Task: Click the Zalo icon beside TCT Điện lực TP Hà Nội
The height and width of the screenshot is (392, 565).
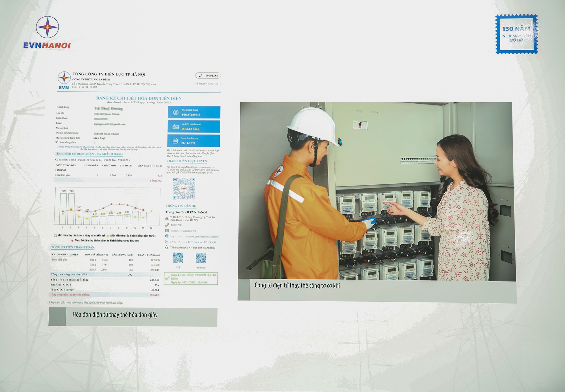Action: coord(167,242)
